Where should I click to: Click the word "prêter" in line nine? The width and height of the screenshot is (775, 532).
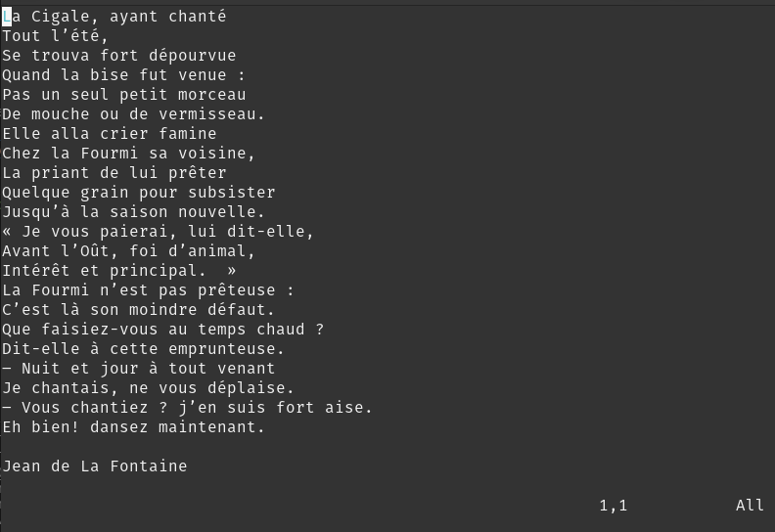click(197, 173)
